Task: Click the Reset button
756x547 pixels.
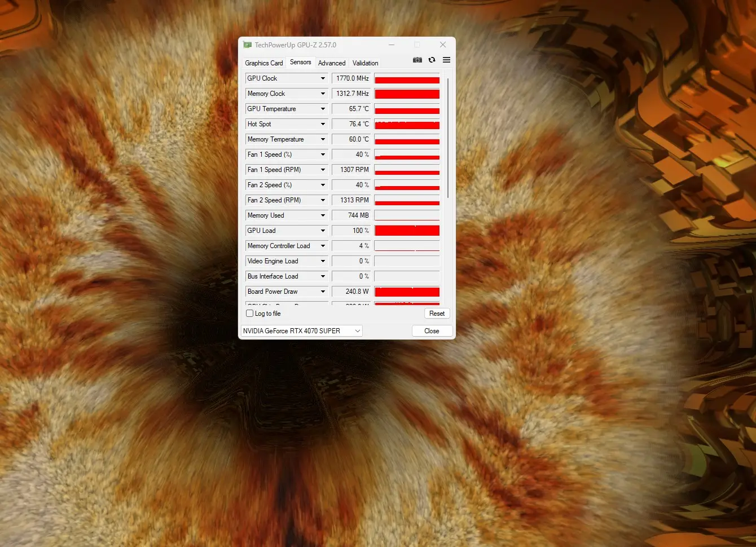Action: 437,314
